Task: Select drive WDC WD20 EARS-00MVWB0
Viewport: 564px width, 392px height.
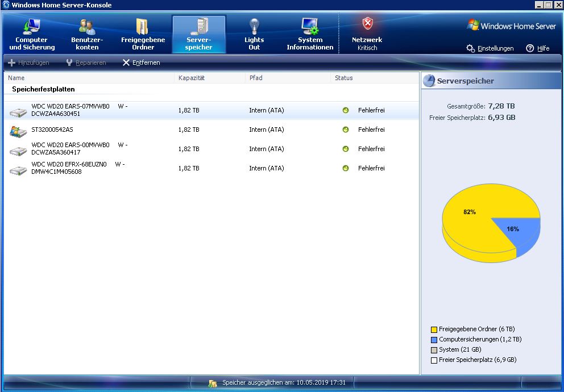Action: pyautogui.click(x=212, y=149)
